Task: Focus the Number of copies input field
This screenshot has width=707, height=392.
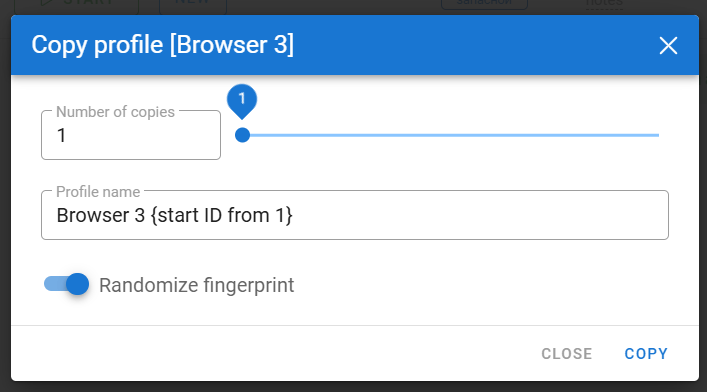Action: point(131,135)
